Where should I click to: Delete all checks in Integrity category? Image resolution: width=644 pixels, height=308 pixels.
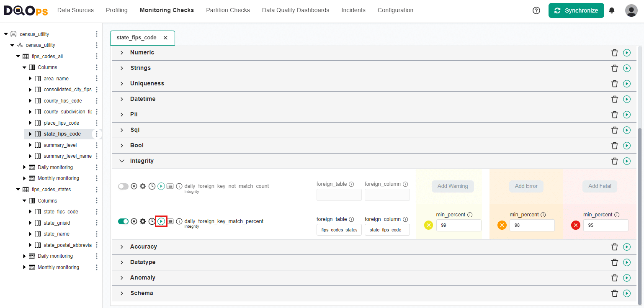coord(614,161)
